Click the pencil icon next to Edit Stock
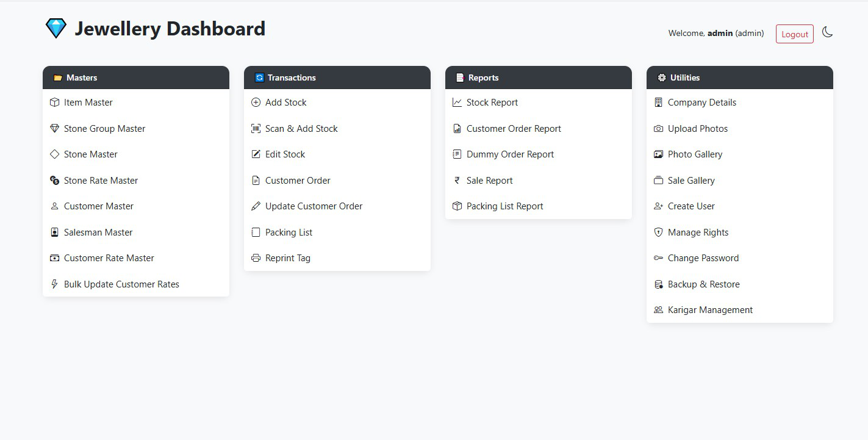The width and height of the screenshot is (868, 440). point(256,154)
